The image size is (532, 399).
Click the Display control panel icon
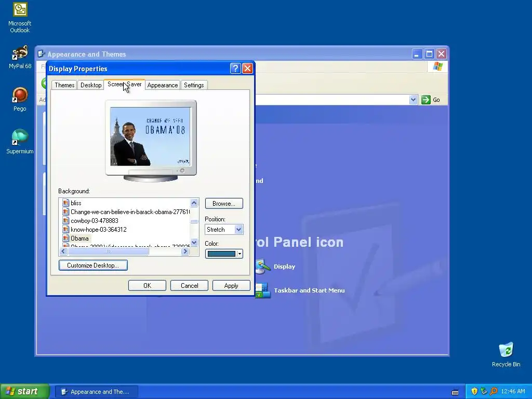(262, 267)
